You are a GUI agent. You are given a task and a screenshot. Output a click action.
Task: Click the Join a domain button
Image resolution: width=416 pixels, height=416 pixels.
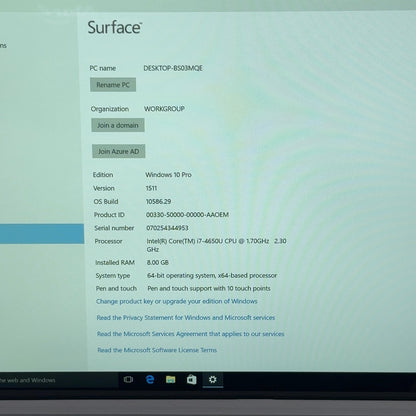(x=118, y=125)
